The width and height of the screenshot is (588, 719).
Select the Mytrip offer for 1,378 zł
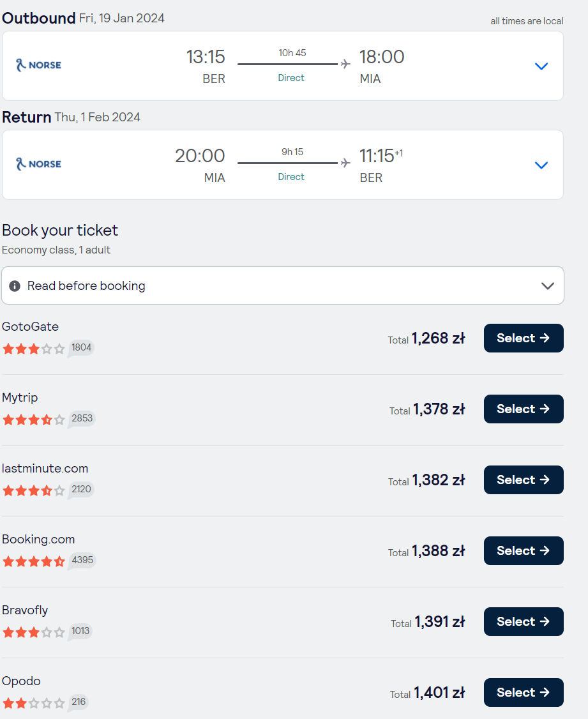pos(524,409)
